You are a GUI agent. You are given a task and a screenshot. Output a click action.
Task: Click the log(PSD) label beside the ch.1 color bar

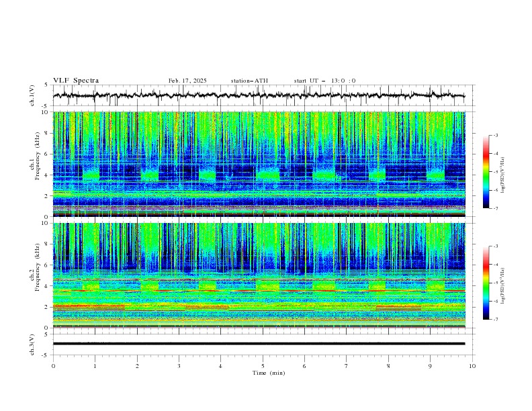tap(502, 175)
